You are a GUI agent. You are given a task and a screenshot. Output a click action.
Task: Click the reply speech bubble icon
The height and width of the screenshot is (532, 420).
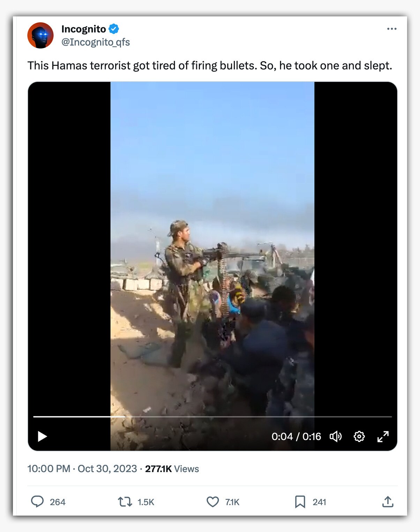37,502
